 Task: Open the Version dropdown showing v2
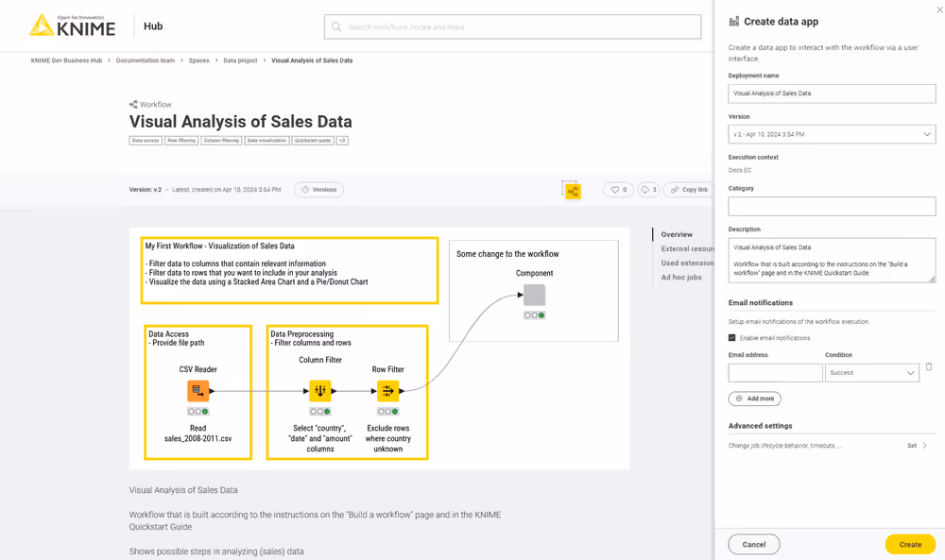[x=832, y=133]
